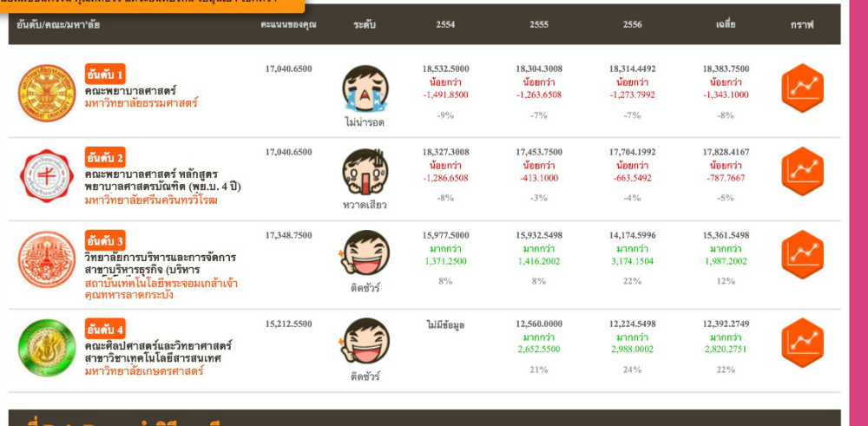Click the laughing face icon in rank 3 row
This screenshot has height=426, width=868.
365,254
